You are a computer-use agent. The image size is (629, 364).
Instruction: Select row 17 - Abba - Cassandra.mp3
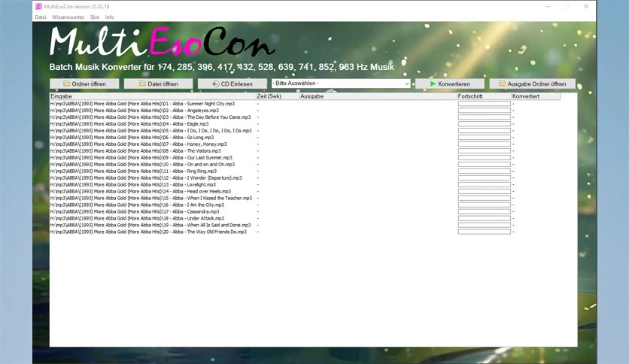click(x=135, y=211)
